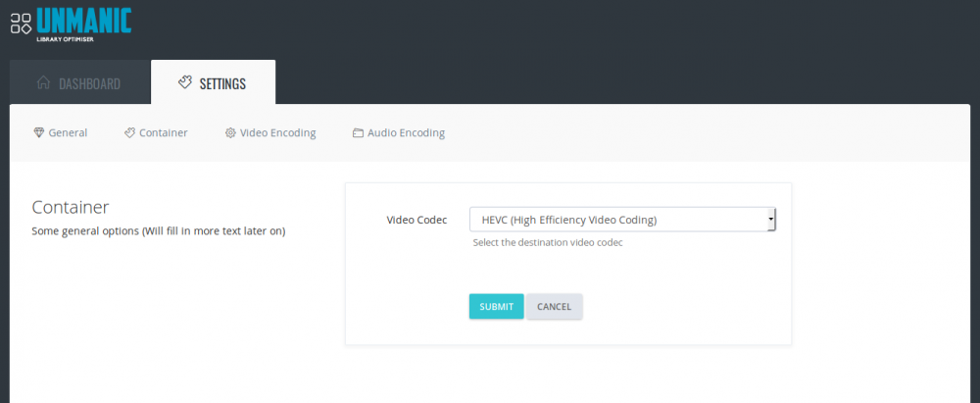Viewport: 980px width, 403px height.
Task: Click the Unmanic logo in the header
Action: [x=71, y=25]
